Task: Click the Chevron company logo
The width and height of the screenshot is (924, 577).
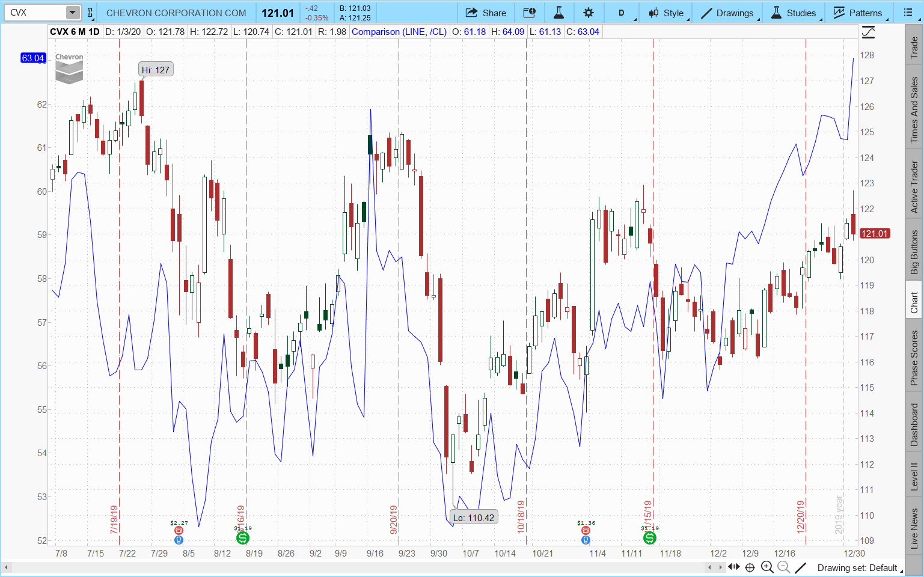Action: (69, 68)
